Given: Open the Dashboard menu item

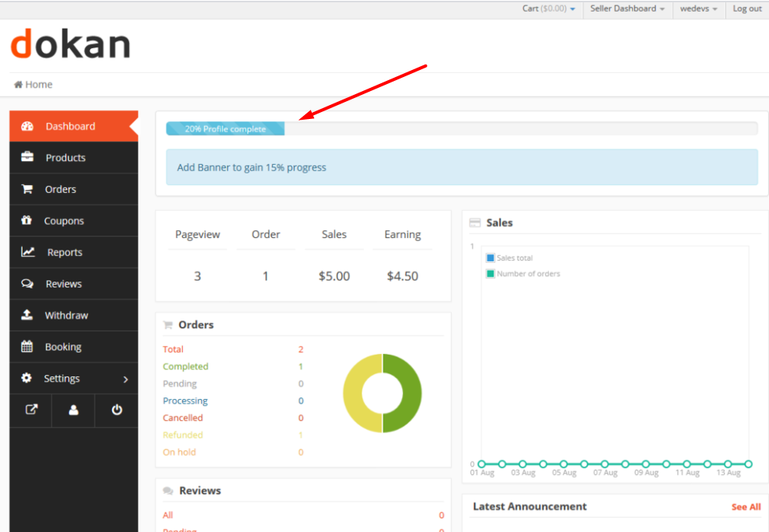Looking at the screenshot, I should coord(74,126).
